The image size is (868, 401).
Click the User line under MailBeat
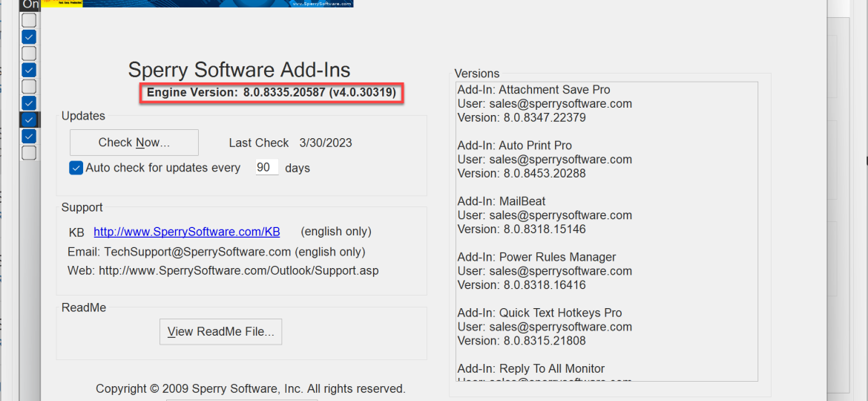pos(545,215)
